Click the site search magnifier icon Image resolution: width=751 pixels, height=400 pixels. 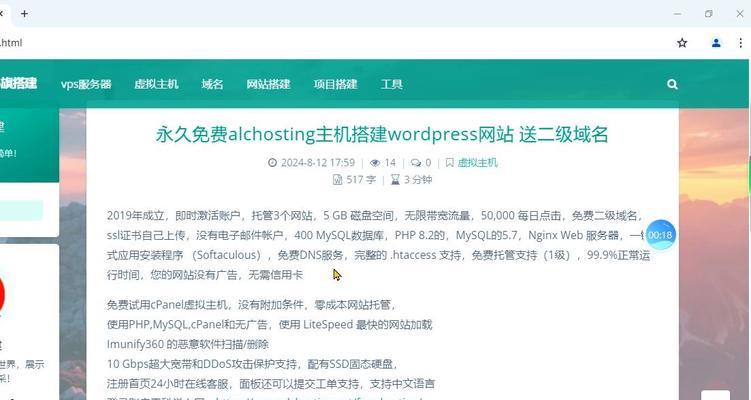pos(672,84)
